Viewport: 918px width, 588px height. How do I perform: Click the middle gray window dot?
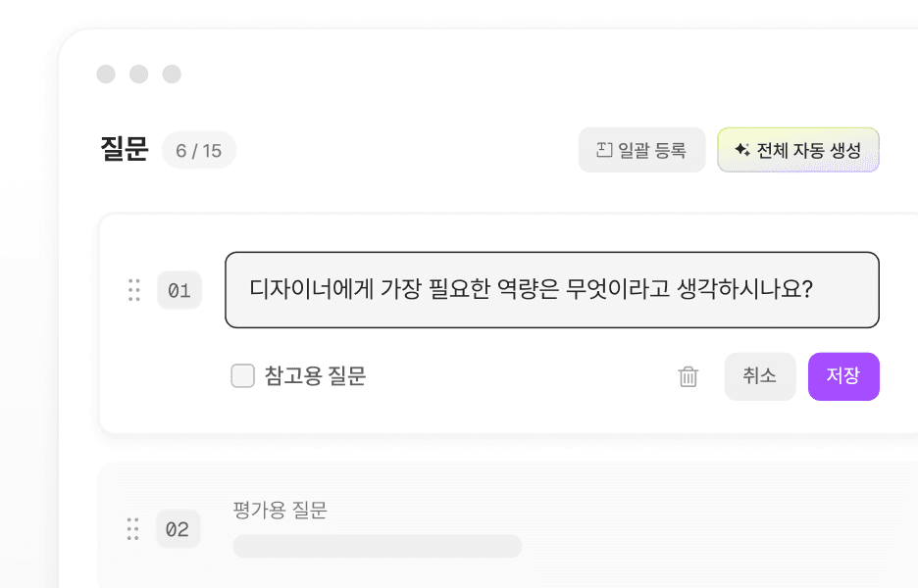point(138,74)
